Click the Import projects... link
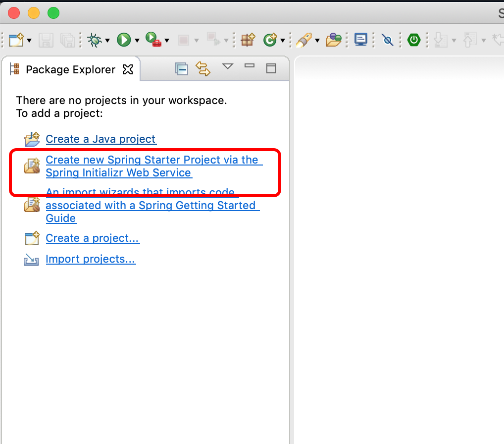 91,259
